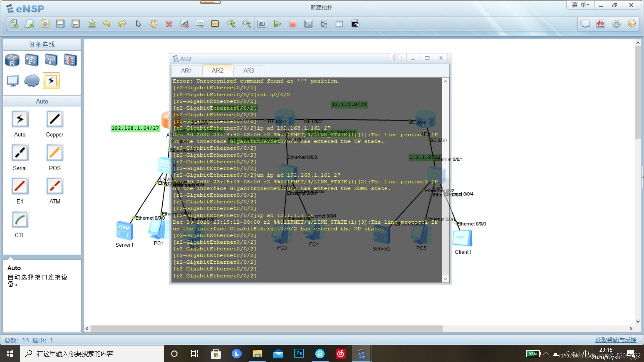Select the AR2 terminal tab
Screen dimensions: 644x362
click(218, 70)
